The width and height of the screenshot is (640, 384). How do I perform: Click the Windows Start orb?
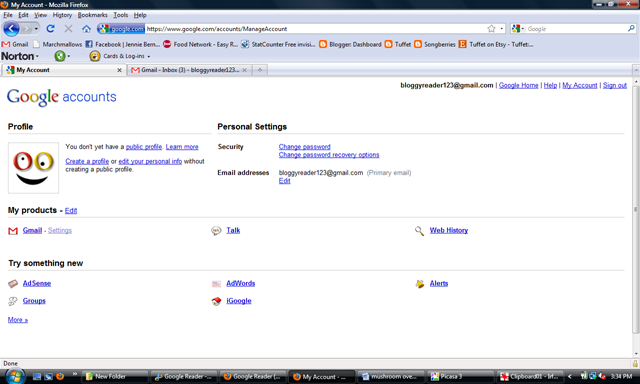tap(15, 376)
